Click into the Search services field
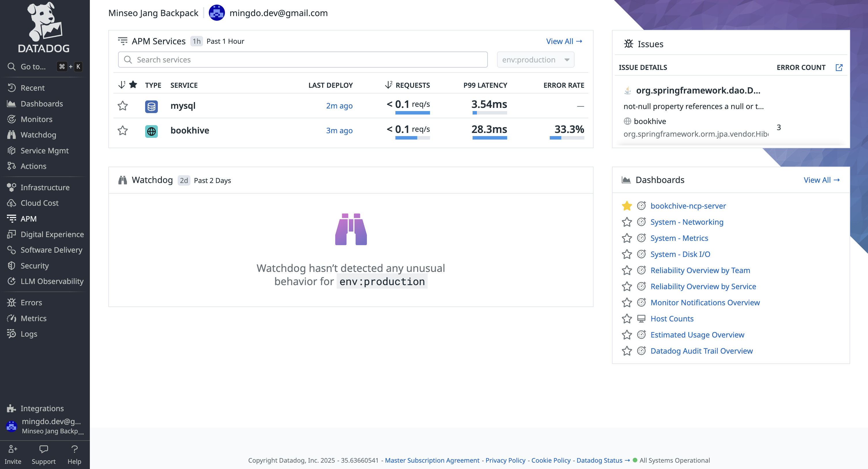The width and height of the screenshot is (868, 469). [x=303, y=60]
